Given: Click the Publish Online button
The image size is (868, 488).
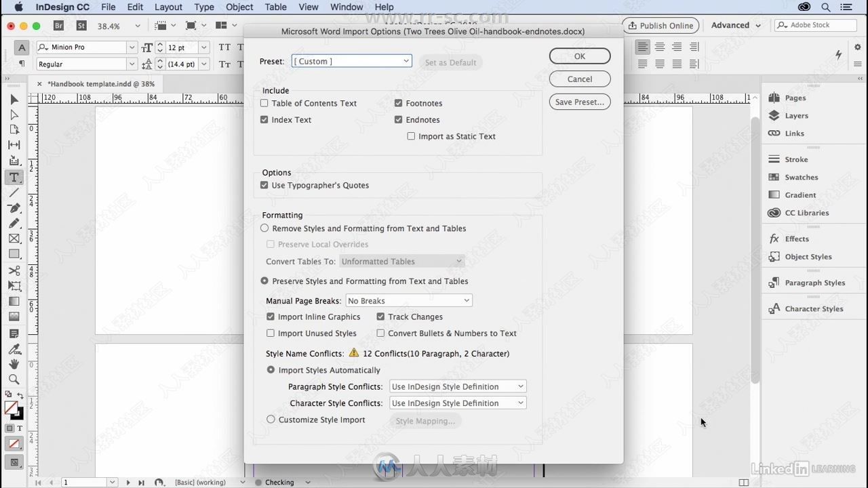Looking at the screenshot, I should click(661, 26).
